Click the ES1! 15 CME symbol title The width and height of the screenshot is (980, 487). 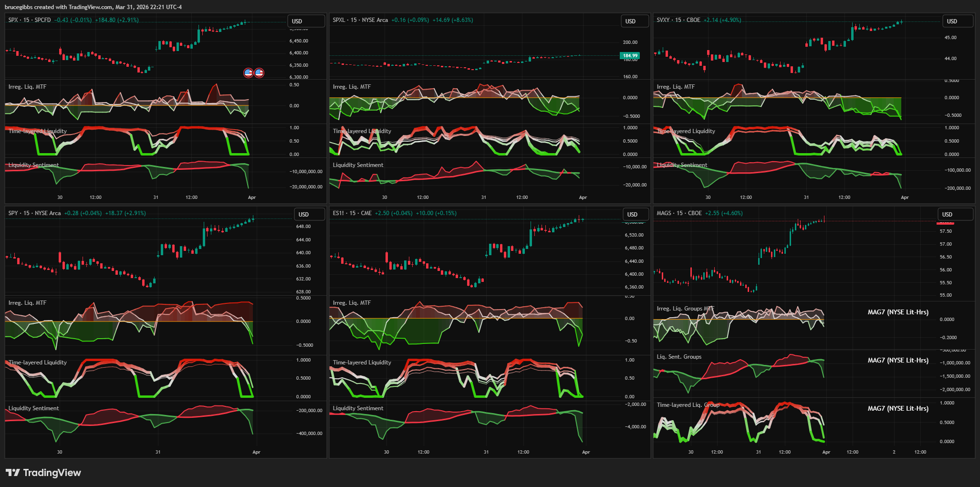(x=352, y=213)
